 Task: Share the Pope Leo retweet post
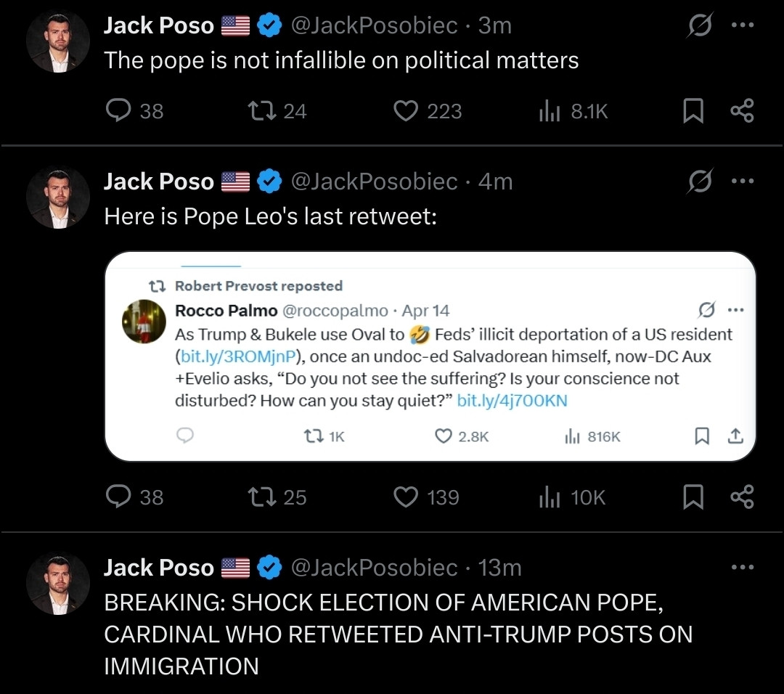coord(742,497)
